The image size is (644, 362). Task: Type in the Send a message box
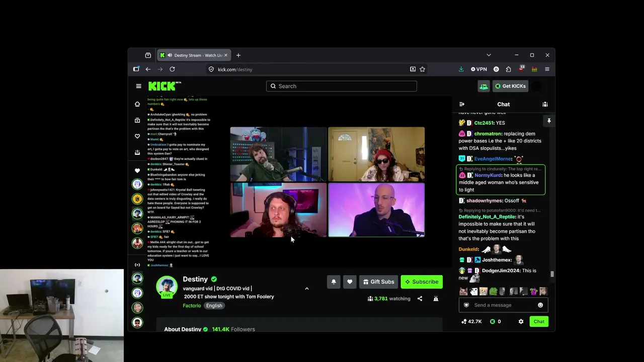coord(503,305)
